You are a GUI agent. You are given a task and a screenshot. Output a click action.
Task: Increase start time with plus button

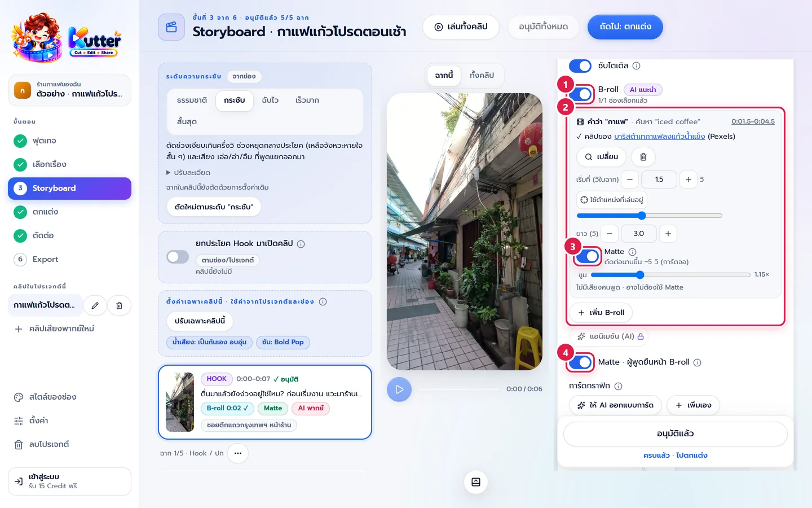coord(689,179)
